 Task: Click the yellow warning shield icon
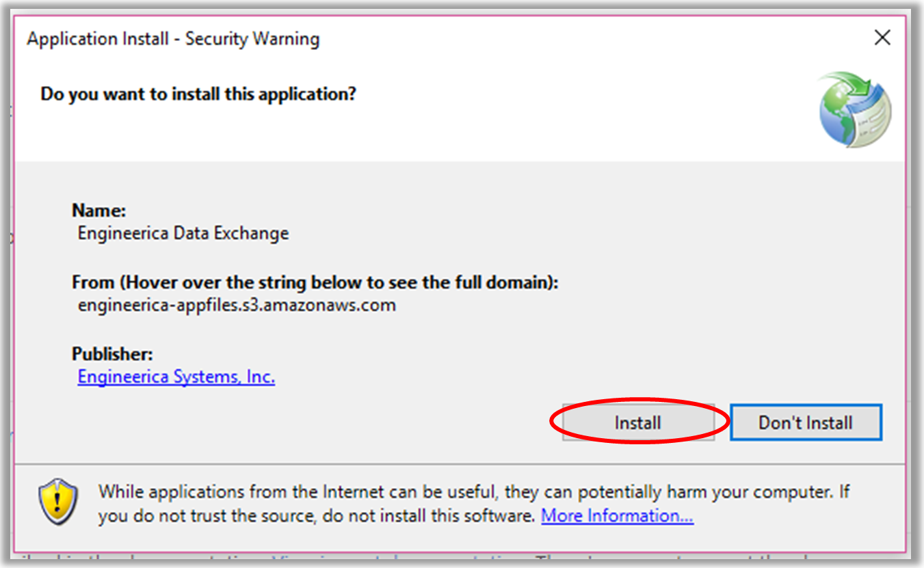pyautogui.click(x=57, y=502)
